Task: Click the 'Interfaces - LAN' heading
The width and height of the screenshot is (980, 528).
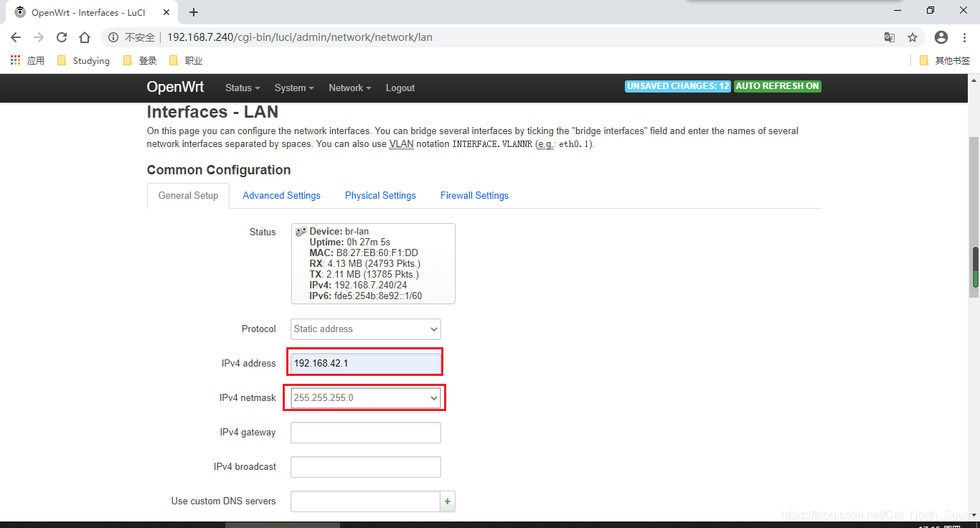Action: pos(212,112)
